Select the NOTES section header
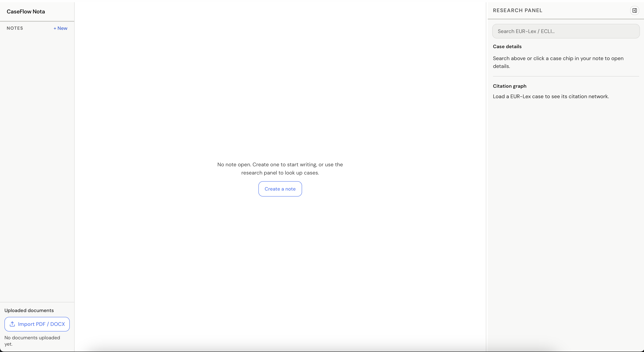This screenshot has width=644, height=352. click(x=15, y=28)
